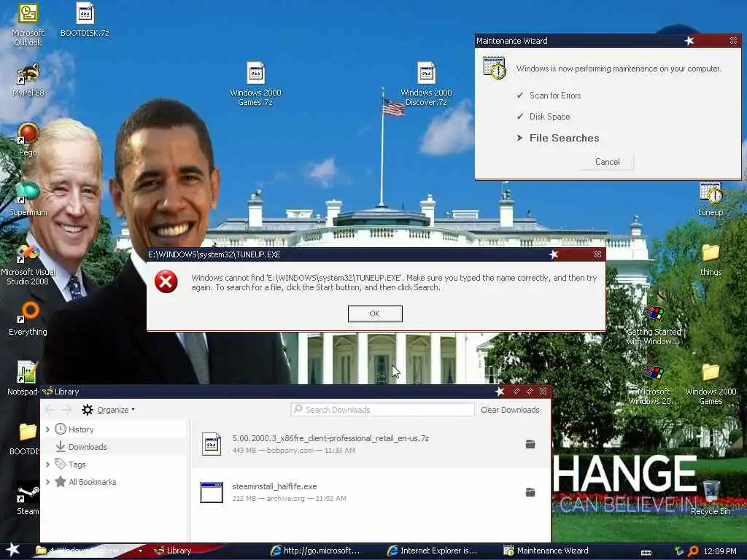The image size is (747, 560).
Task: Select the Pego desktop shortcut
Action: [x=28, y=139]
